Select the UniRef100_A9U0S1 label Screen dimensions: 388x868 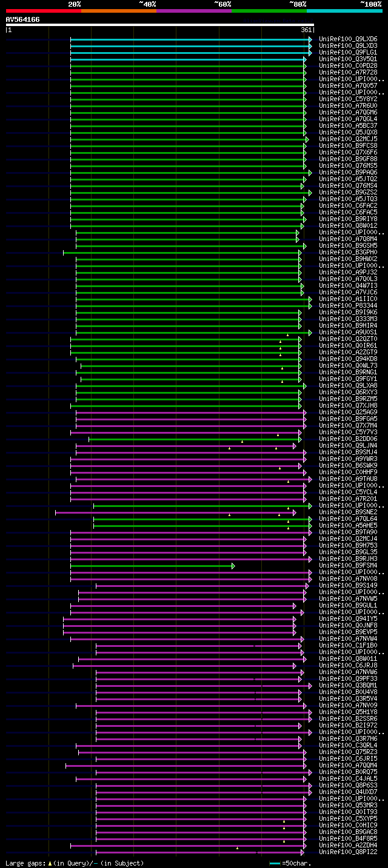(x=348, y=333)
